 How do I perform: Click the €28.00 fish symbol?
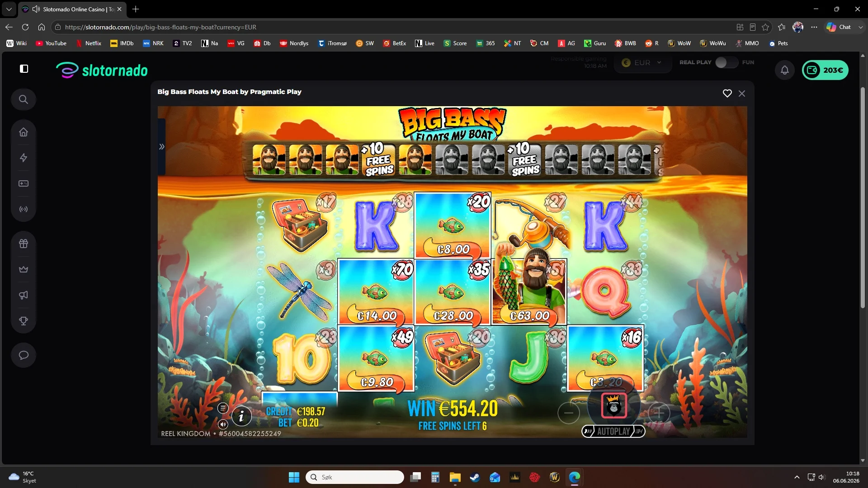[x=453, y=291]
